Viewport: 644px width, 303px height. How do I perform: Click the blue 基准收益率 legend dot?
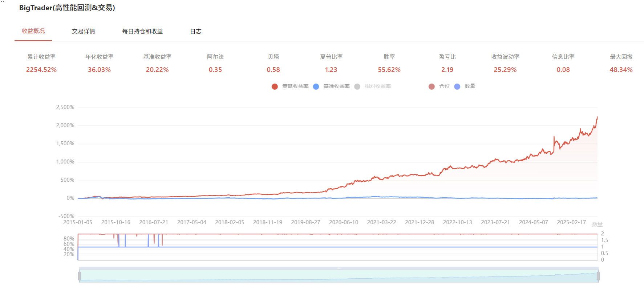(x=316, y=86)
